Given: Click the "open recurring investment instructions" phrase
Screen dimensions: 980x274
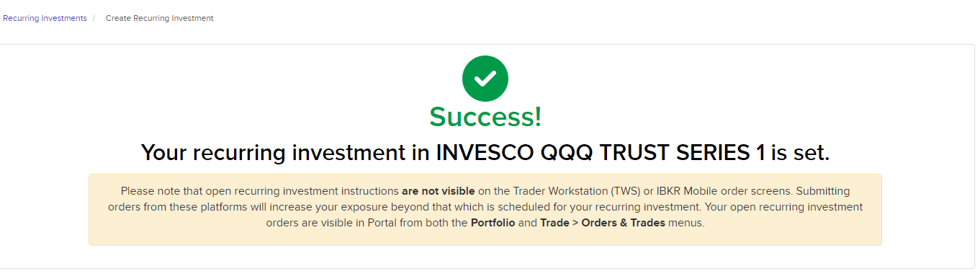Looking at the screenshot, I should 302,191.
